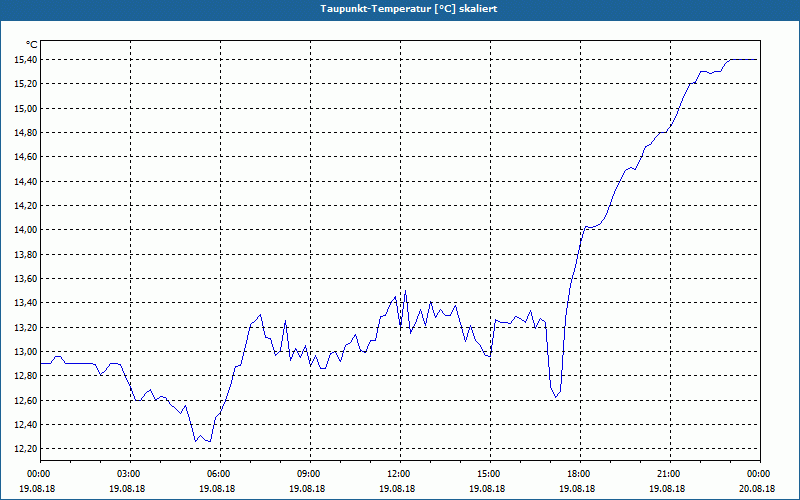Pick the 14,40 y-axis label
The width and height of the screenshot is (800, 500).
click(x=26, y=181)
